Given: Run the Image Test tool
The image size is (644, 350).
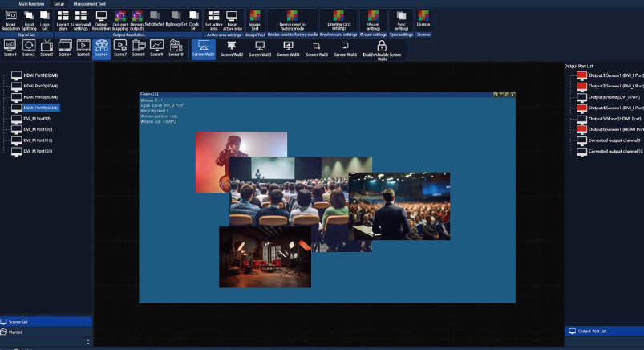Looking at the screenshot, I should (255, 18).
